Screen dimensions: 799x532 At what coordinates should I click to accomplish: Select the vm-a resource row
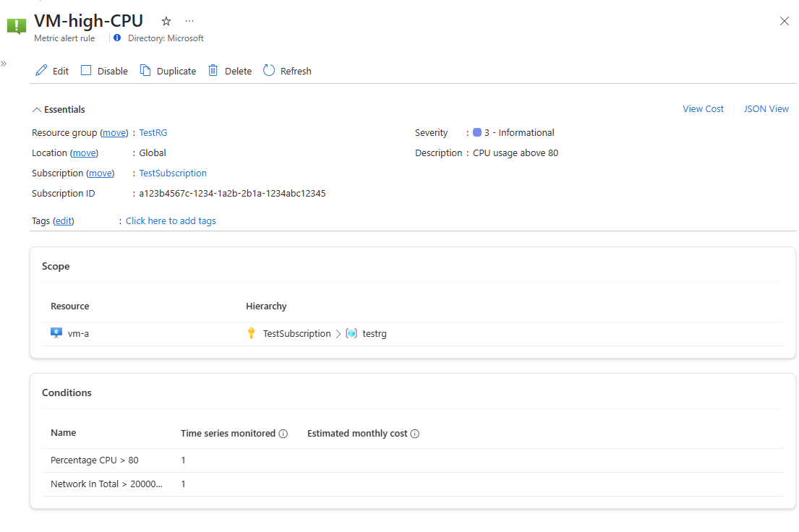412,334
